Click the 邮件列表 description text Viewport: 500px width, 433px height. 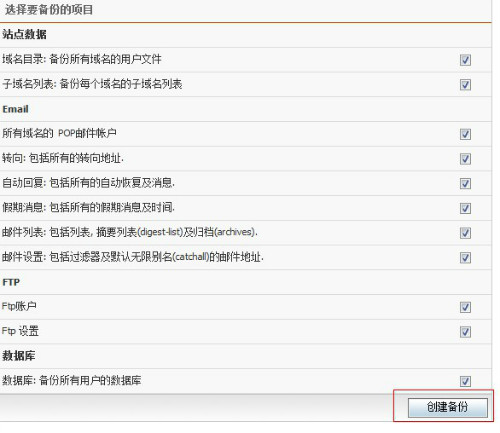130,232
